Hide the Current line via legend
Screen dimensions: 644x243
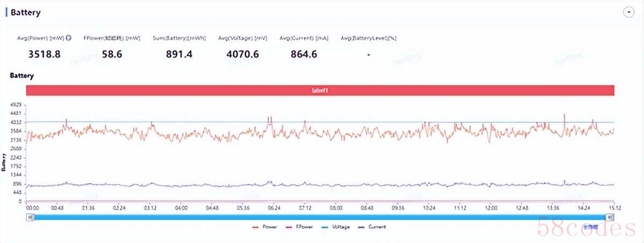[372, 227]
